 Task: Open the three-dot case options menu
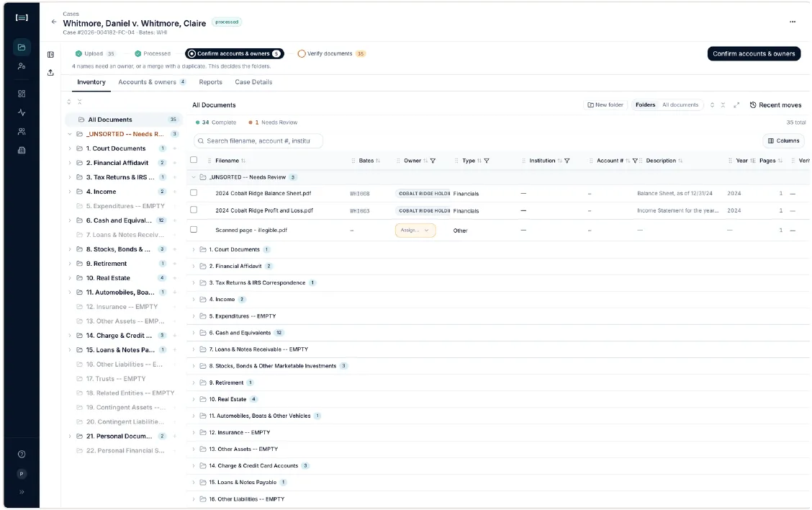[793, 22]
